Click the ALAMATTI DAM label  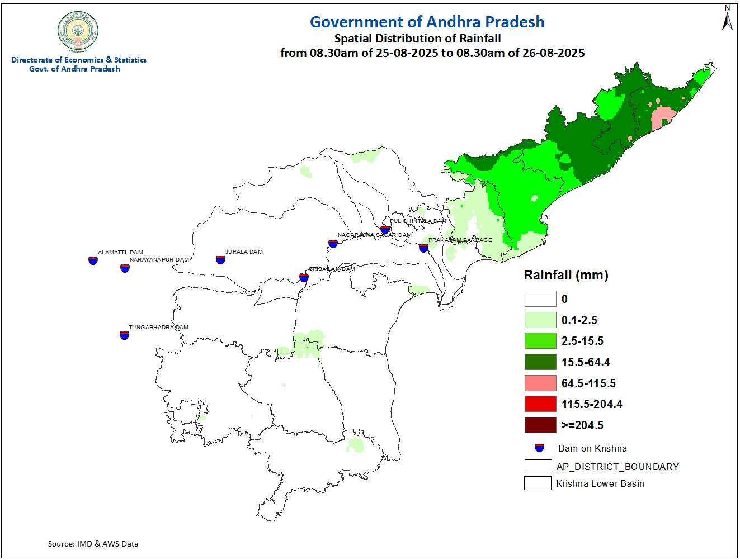click(120, 253)
